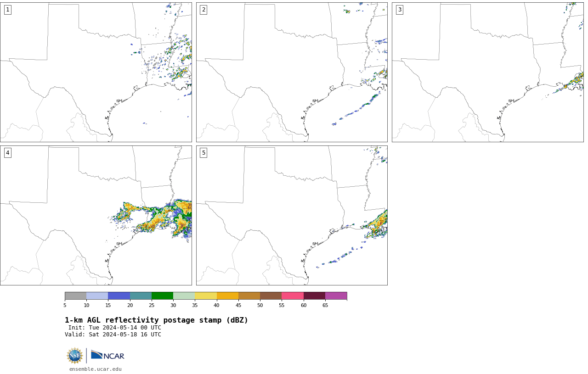Select the blue 15-20 dBZ swatch
588x374 pixels.
coord(119,296)
